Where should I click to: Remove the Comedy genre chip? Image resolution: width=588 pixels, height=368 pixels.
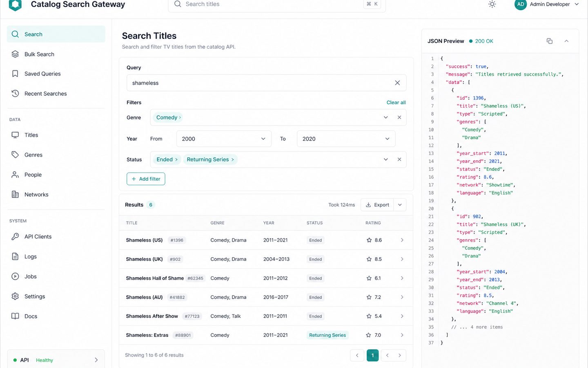[x=180, y=117]
